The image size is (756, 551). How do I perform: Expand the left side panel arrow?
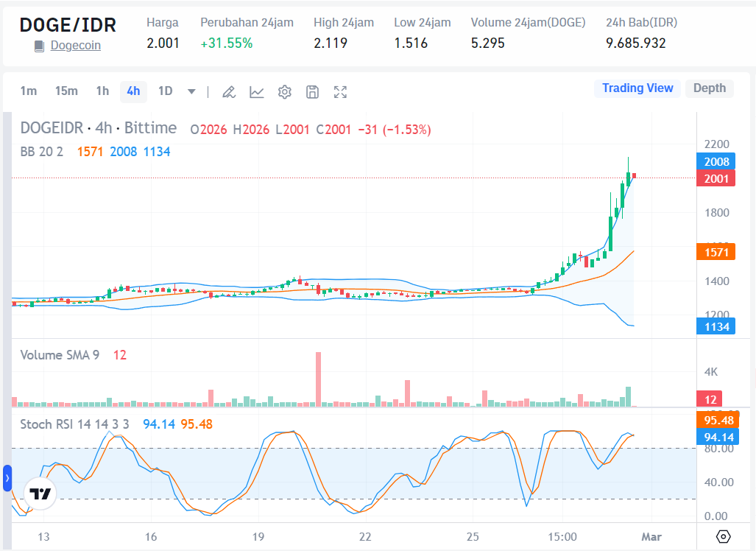[x=7, y=478]
